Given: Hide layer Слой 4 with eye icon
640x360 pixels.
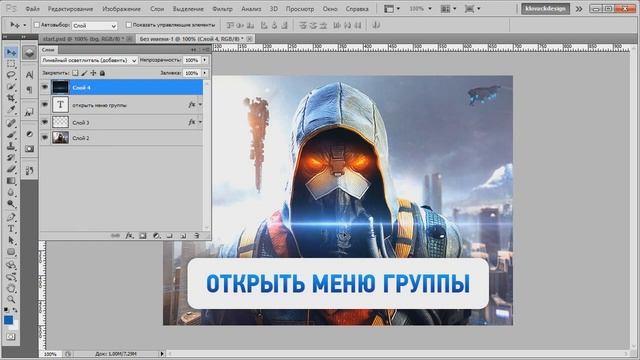Looking at the screenshot, I should coord(45,87).
